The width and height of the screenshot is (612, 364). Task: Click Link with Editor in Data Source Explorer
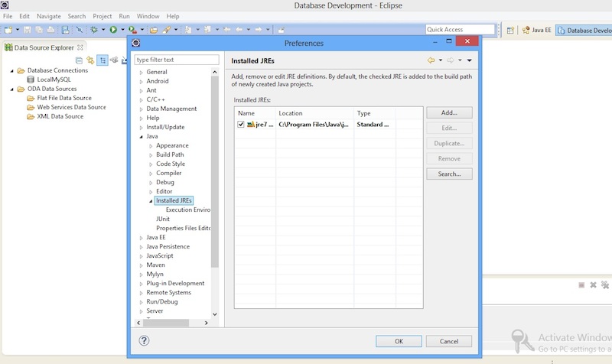pyautogui.click(x=90, y=60)
